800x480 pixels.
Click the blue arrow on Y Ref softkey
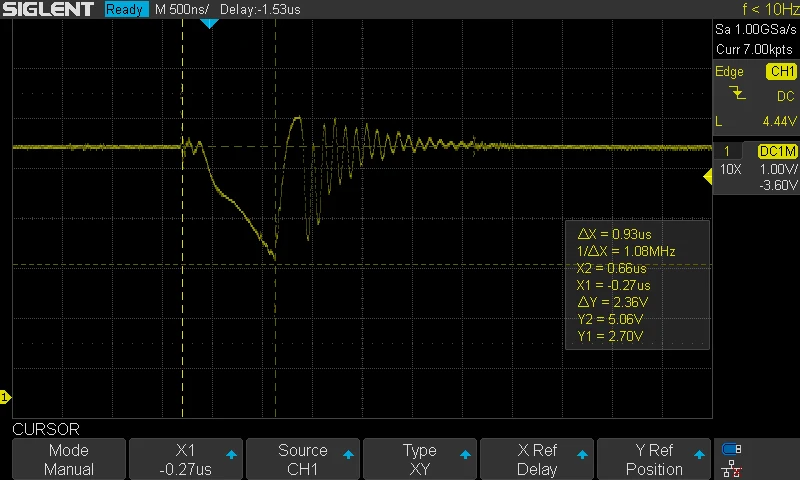pos(699,454)
